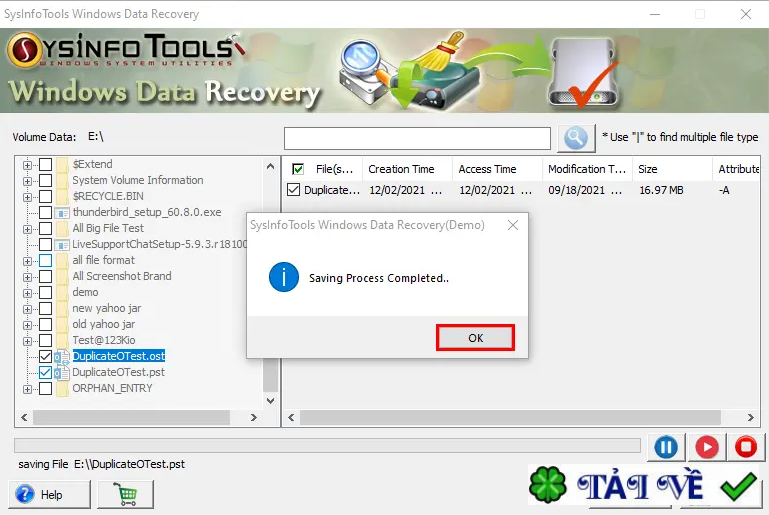Click OK in the Saving Process dialog
Viewport: 769px width, 515px height.
475,338
